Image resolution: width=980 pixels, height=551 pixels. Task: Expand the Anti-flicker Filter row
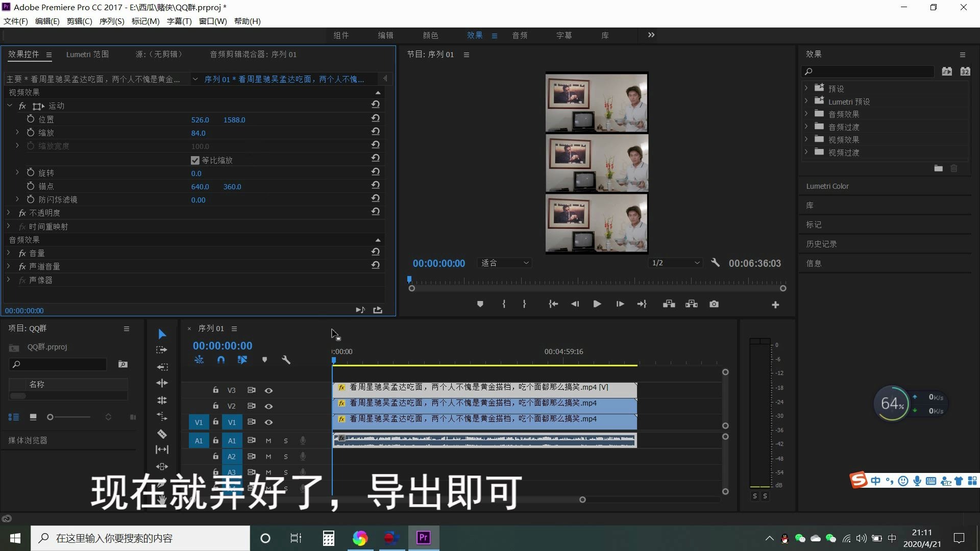pyautogui.click(x=17, y=199)
